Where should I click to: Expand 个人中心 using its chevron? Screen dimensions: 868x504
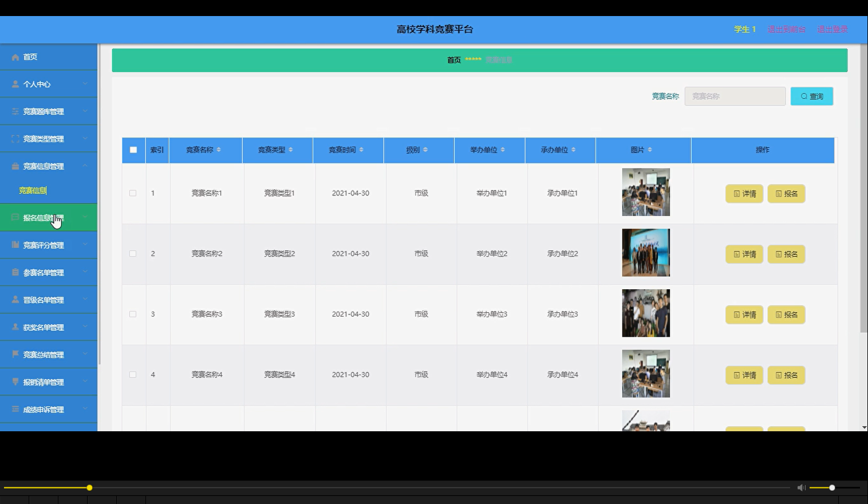pyautogui.click(x=85, y=84)
